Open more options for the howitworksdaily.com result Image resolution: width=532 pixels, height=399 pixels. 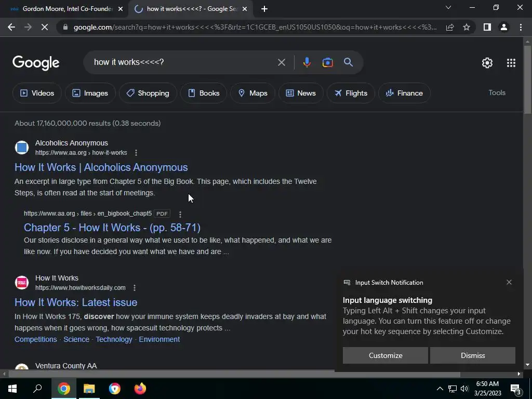point(135,288)
